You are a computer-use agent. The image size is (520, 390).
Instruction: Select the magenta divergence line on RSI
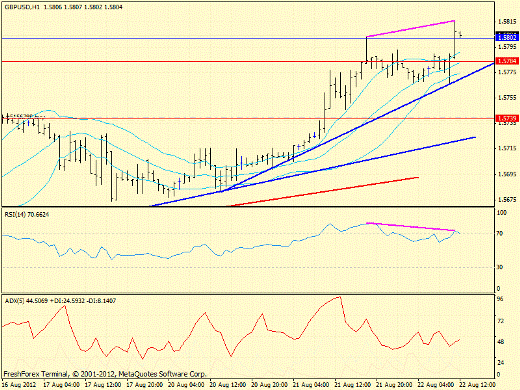[411, 227]
